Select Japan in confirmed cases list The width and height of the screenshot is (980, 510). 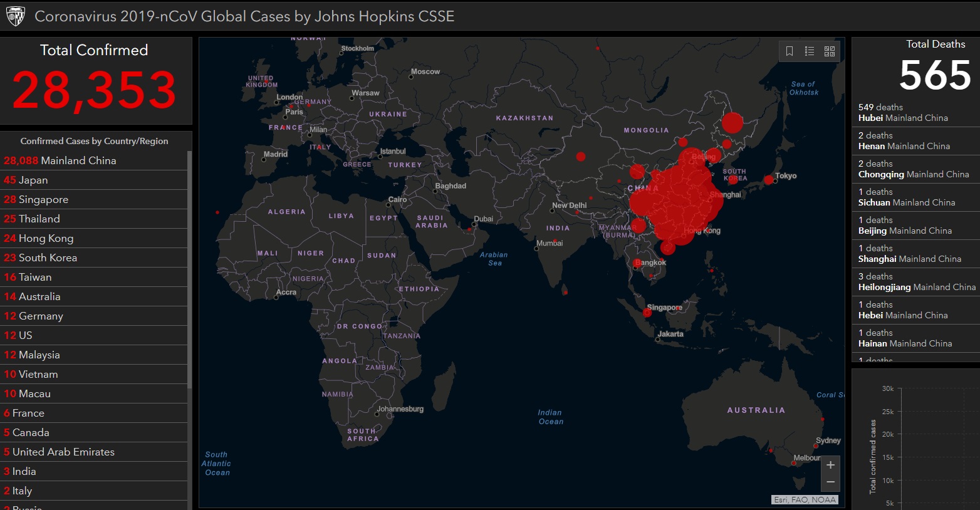click(26, 180)
